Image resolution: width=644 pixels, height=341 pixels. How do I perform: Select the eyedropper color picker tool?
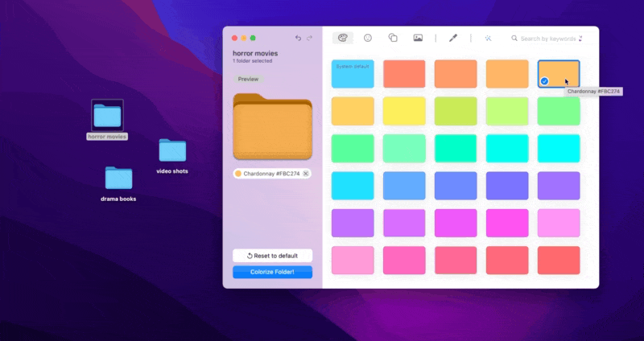[453, 38]
